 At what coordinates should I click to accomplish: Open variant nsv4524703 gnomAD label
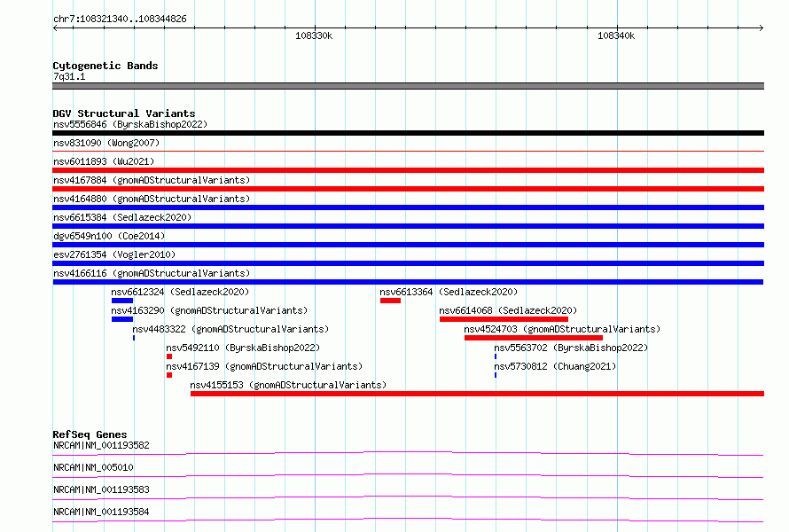(562, 329)
